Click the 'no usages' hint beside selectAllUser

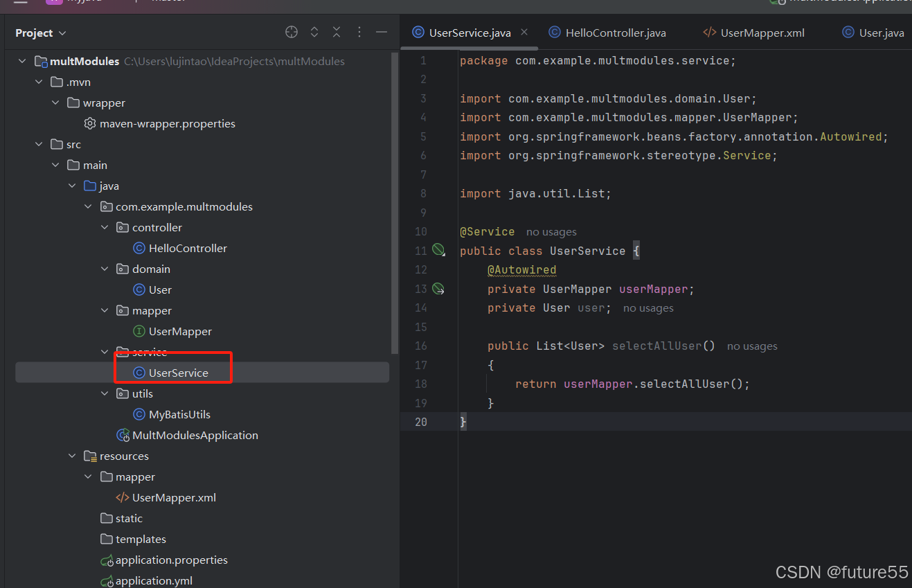(x=752, y=346)
